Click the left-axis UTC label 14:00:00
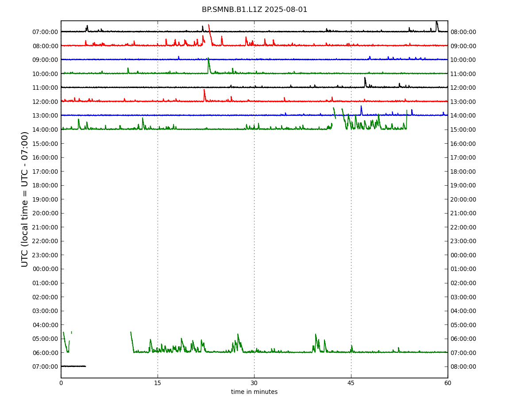 tap(45, 130)
